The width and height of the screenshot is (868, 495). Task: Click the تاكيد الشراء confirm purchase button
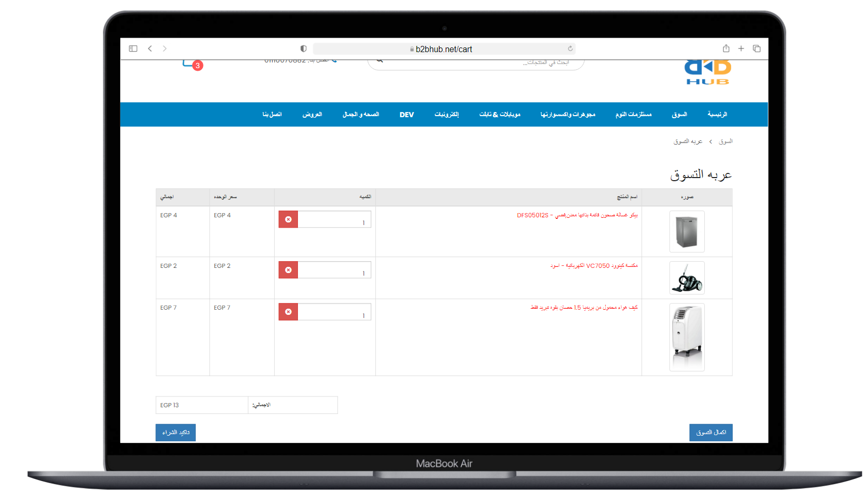[176, 433]
